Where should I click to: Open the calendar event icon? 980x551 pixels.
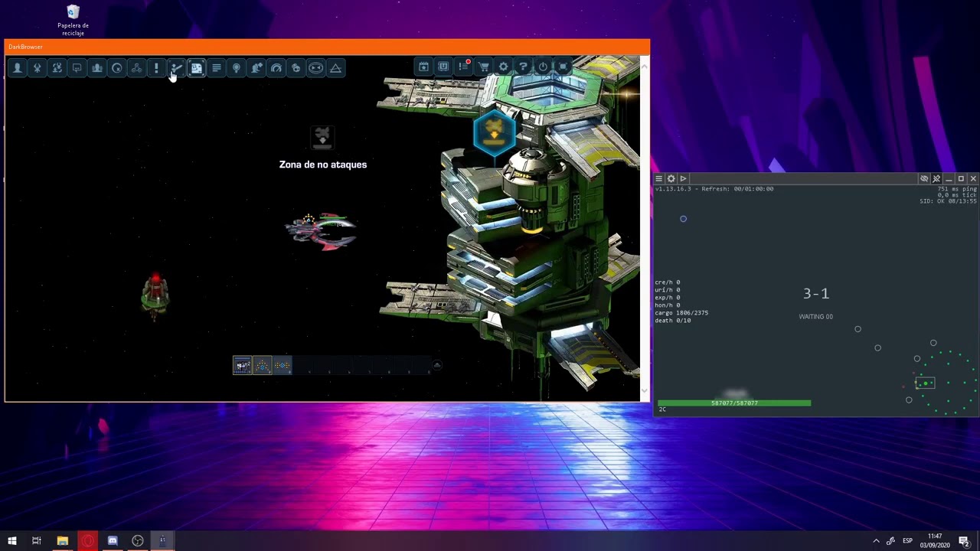pos(423,67)
